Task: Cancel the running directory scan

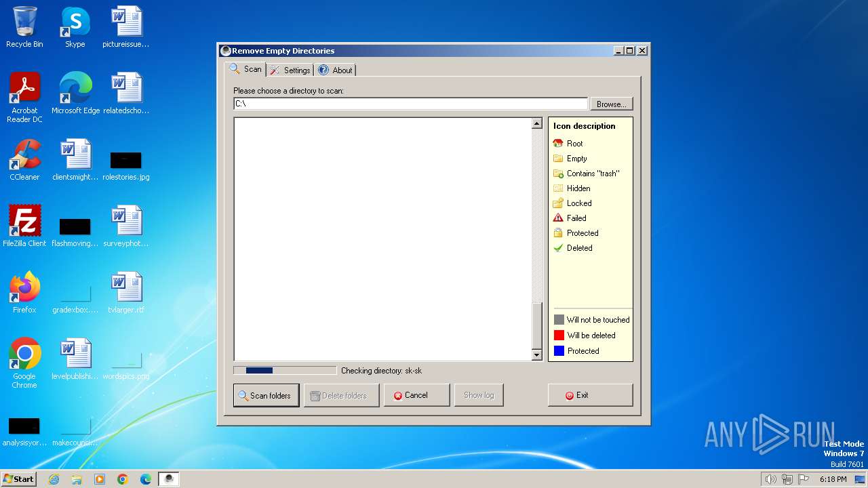Action: coord(416,395)
